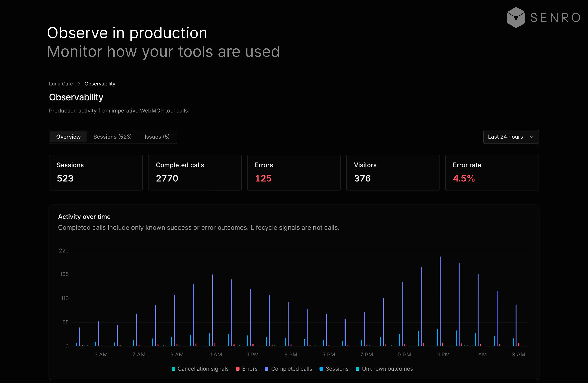This screenshot has width=588, height=383.
Task: Open the Sessions 523 stat card
Action: coord(96,173)
